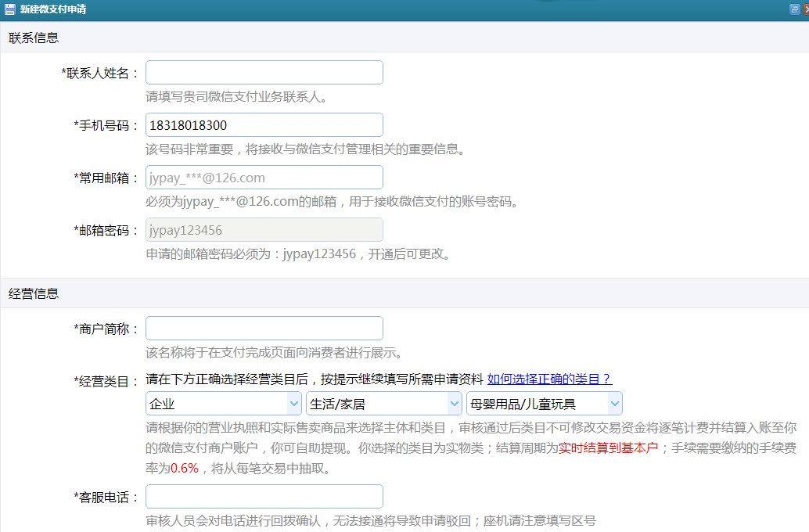Click the *手机号码： label text
The height and width of the screenshot is (532, 809).
click(x=106, y=125)
